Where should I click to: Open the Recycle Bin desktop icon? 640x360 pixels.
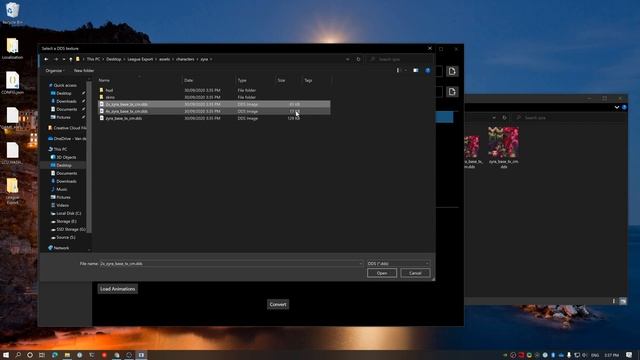coord(13,13)
